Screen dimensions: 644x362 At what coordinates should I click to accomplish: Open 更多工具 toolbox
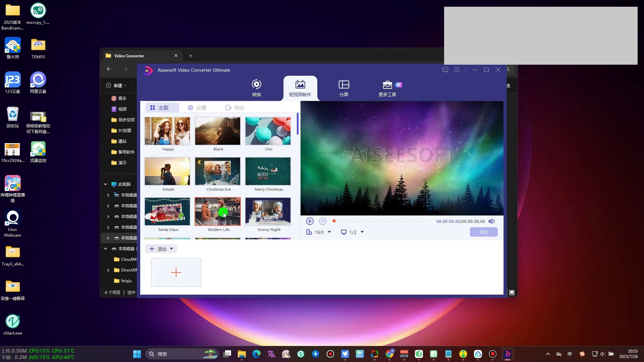[x=387, y=88]
